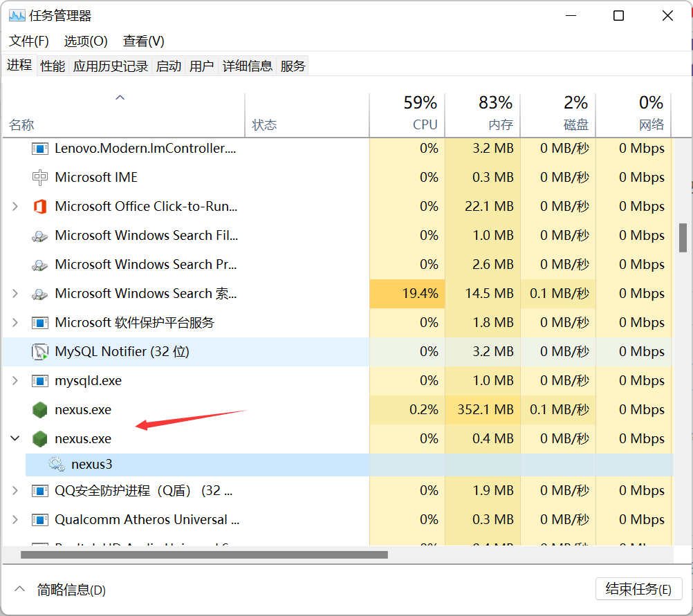Image resolution: width=693 pixels, height=616 pixels.
Task: Switch to the 详细信息 tab
Action: click(x=248, y=66)
